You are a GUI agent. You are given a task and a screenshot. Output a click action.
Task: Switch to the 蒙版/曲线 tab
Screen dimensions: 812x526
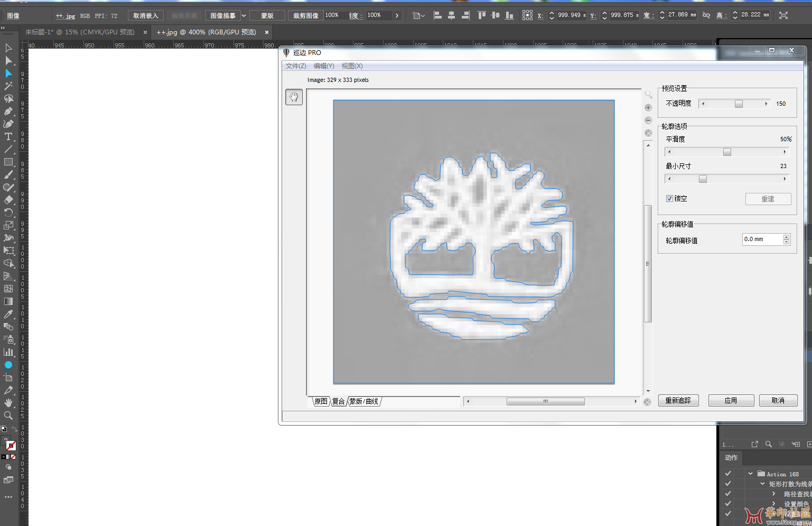(364, 402)
